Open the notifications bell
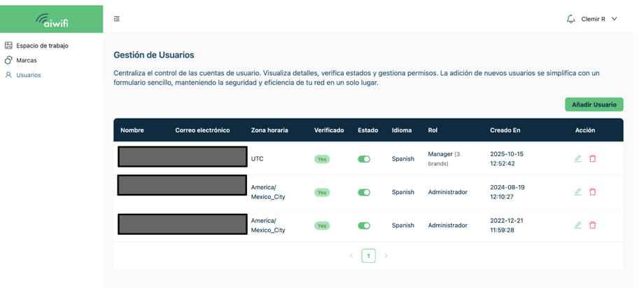 tap(570, 19)
